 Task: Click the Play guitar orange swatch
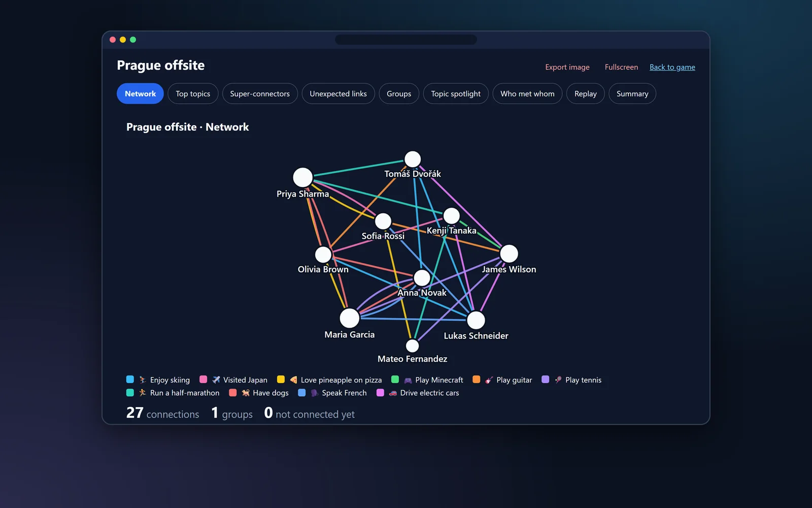click(x=476, y=379)
